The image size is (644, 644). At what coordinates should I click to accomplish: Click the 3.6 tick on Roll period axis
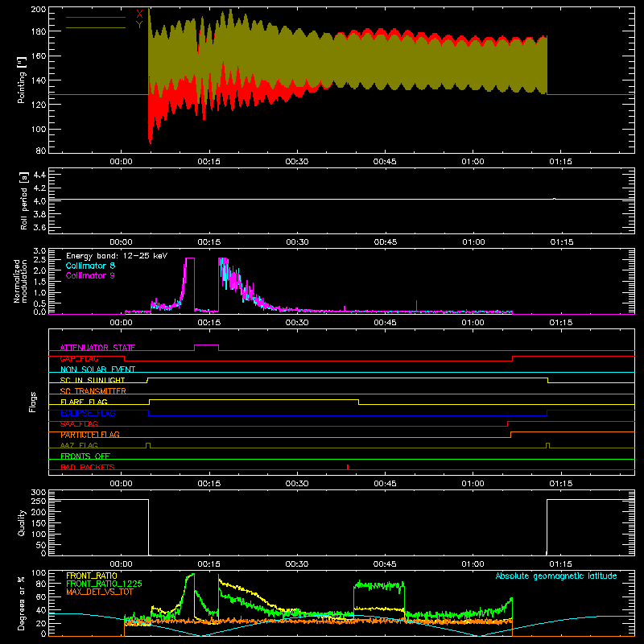click(x=39, y=227)
